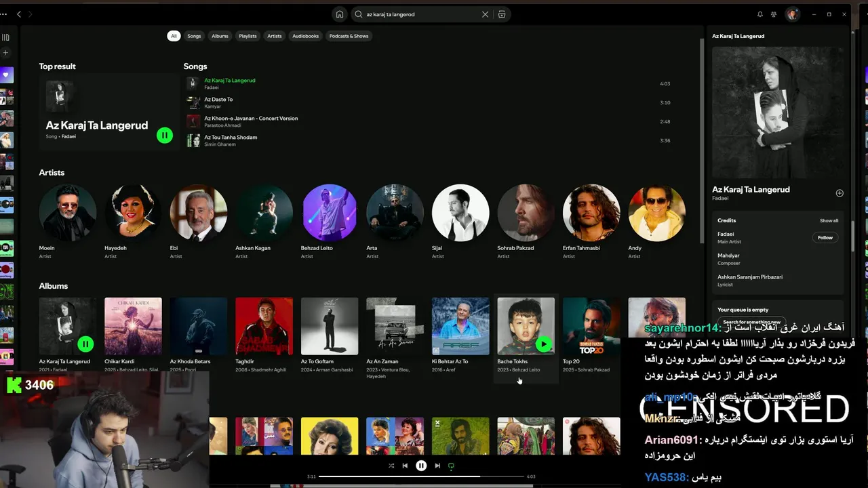Viewport: 868px width, 488px height.
Task: Select the Audiobooks filter chip
Action: (305, 36)
